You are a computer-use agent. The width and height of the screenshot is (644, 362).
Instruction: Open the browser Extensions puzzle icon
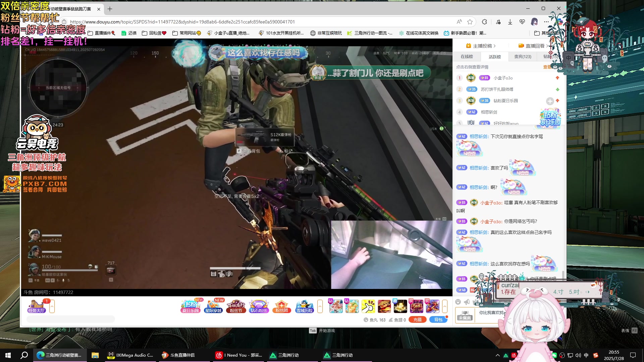[x=484, y=22]
